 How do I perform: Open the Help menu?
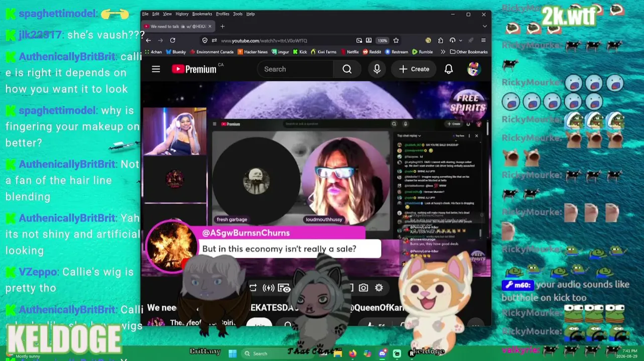(250, 14)
